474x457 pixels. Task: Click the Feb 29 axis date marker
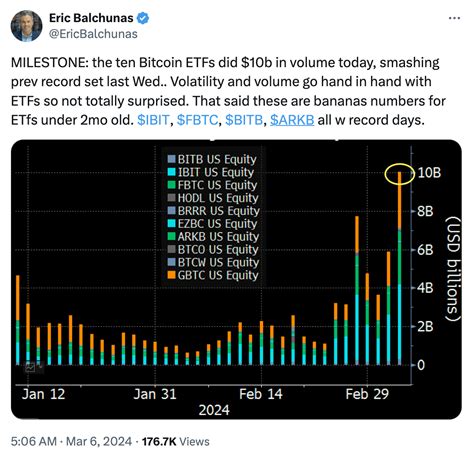(x=367, y=394)
